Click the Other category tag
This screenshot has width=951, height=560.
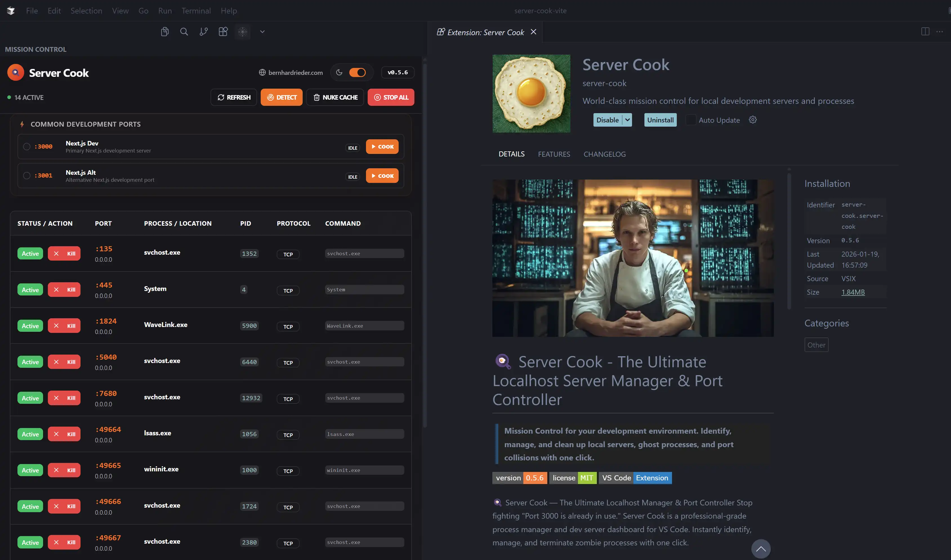pos(816,345)
